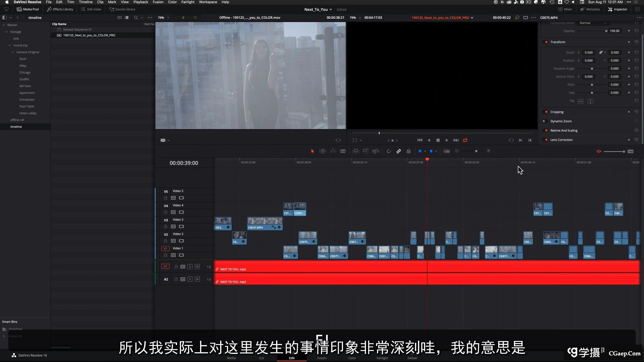Click the Insert Clip toolbar icon
The width and height of the screenshot is (644, 362).
(356, 151)
